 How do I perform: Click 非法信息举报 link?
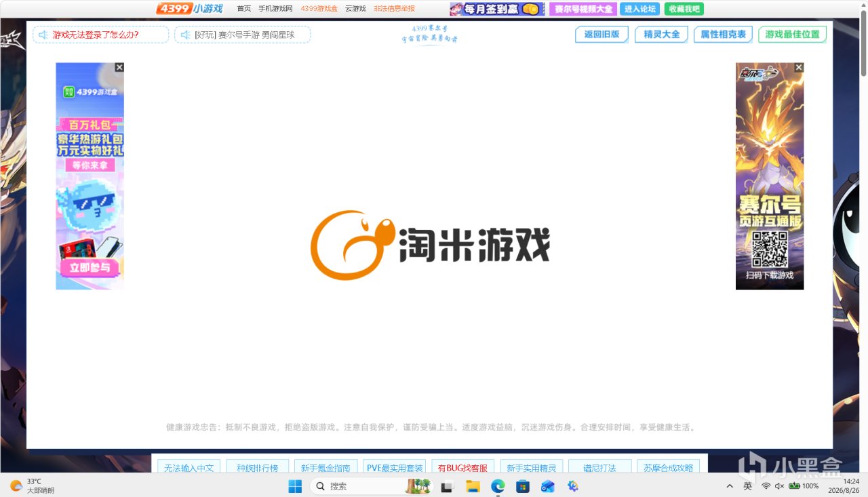click(394, 9)
